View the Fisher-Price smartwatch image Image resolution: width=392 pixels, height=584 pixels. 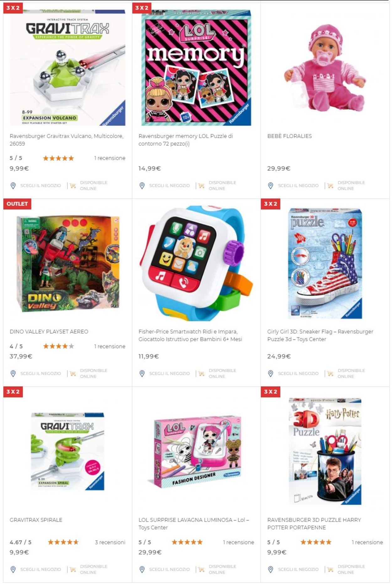196,263
